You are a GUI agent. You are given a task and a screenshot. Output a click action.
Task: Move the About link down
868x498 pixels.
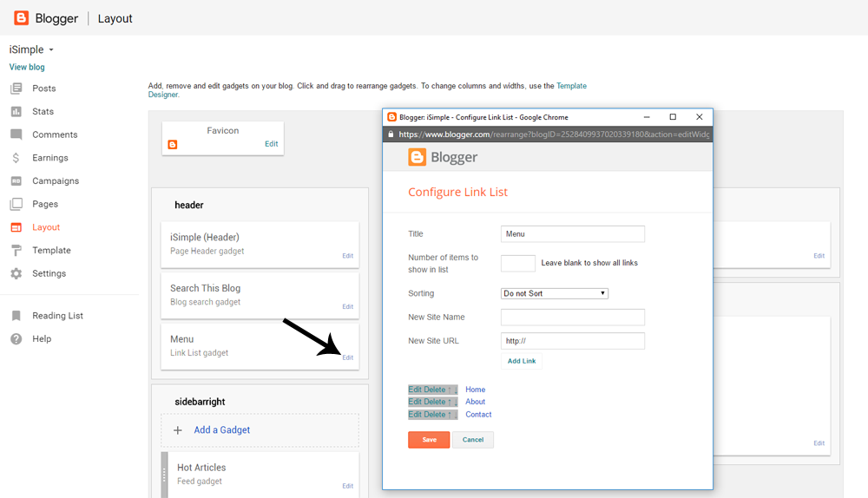[456, 402]
